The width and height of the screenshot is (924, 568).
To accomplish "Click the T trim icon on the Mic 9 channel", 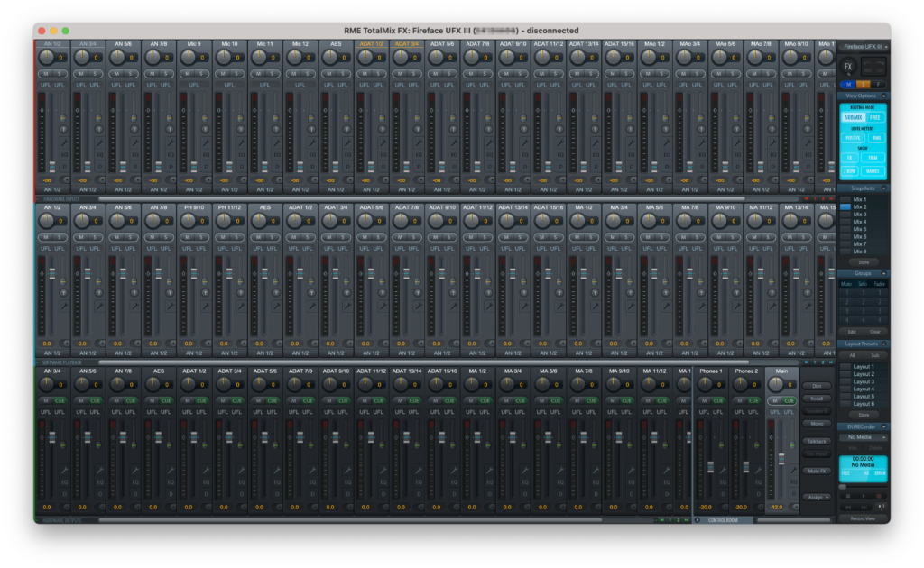I will tap(204, 129).
